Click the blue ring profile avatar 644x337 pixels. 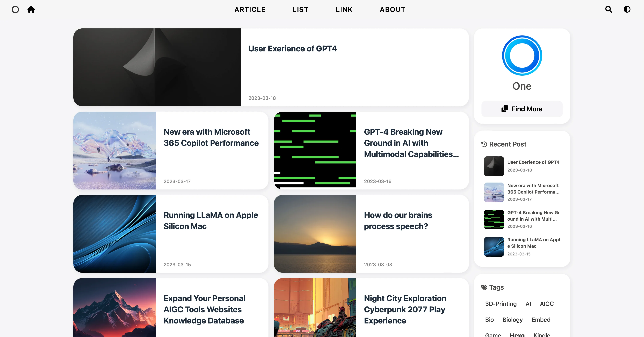[x=522, y=55]
